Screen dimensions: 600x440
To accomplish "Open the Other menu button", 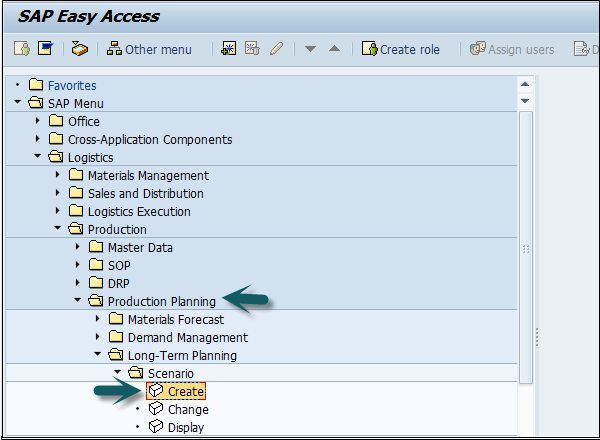I will click(149, 48).
